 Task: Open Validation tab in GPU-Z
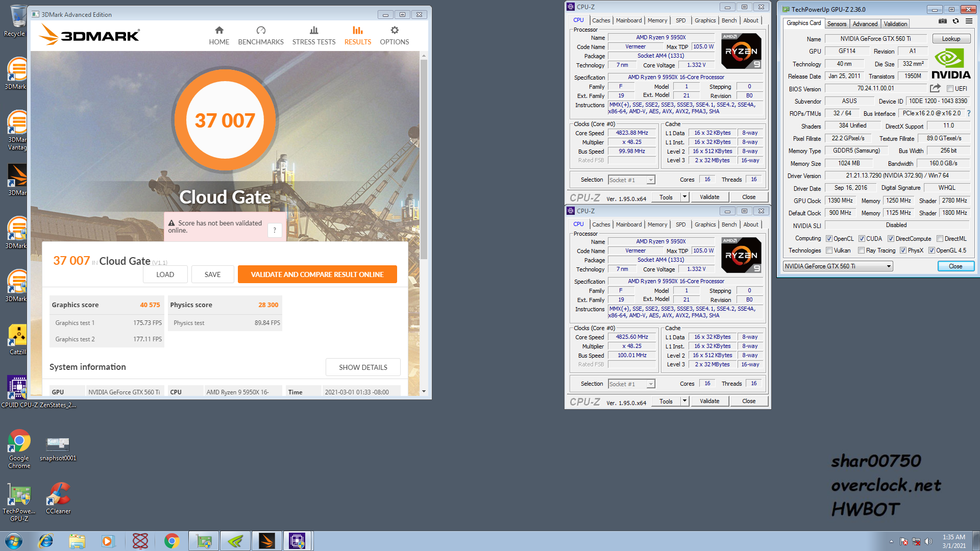[x=895, y=24]
